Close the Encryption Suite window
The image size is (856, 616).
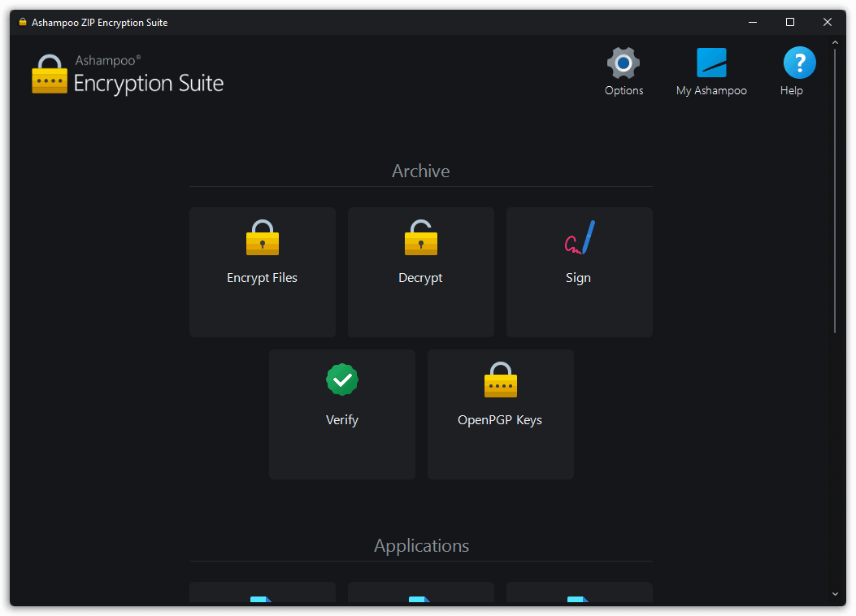tap(827, 23)
